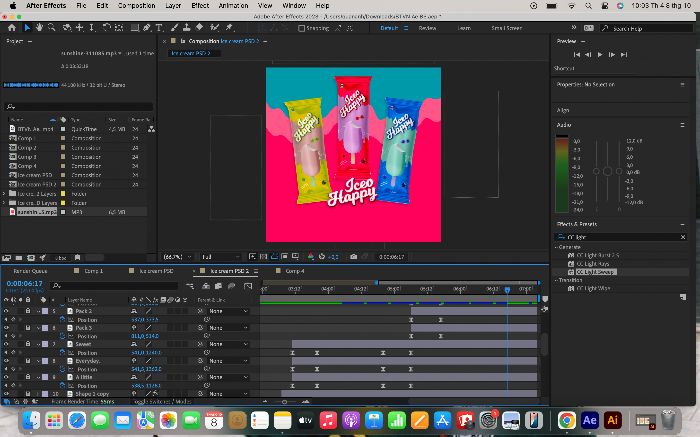Screen dimensions: 700x437
Task: Click the shy layers icon in timeline
Action: click(x=206, y=286)
